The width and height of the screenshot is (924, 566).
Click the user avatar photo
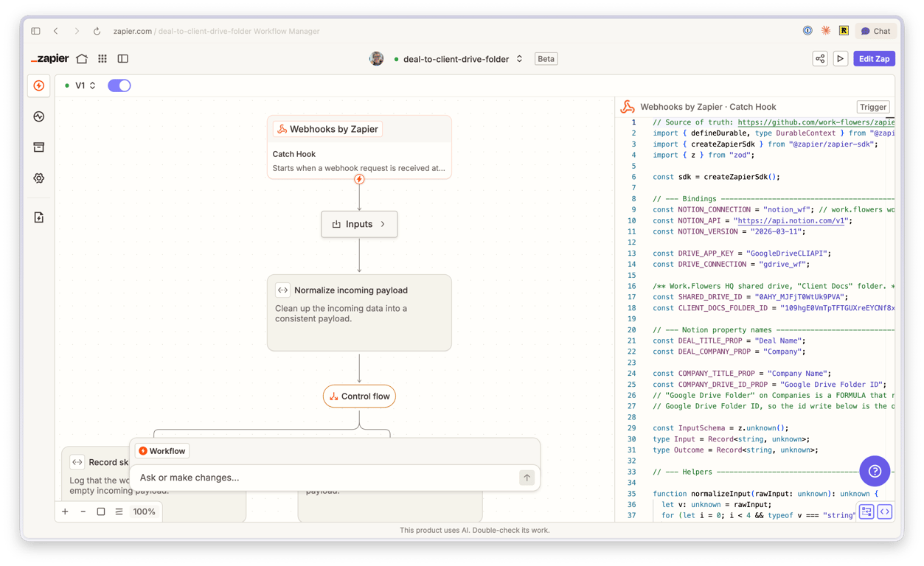376,59
